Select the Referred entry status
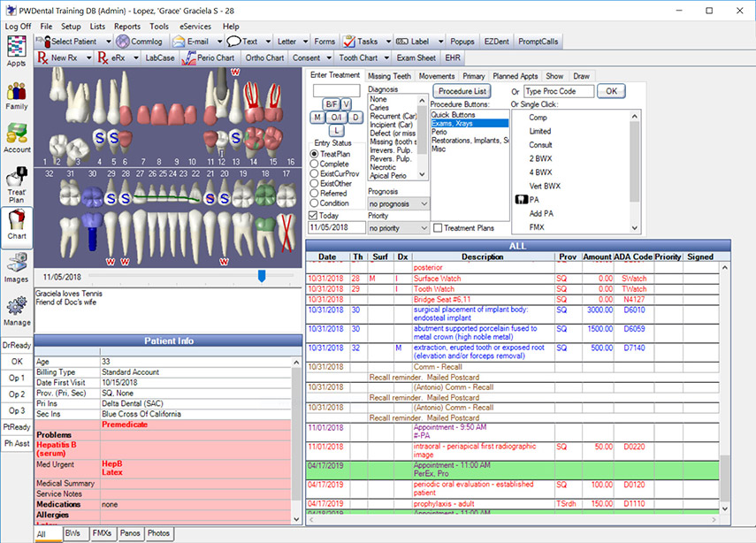The width and height of the screenshot is (756, 543). click(x=315, y=194)
